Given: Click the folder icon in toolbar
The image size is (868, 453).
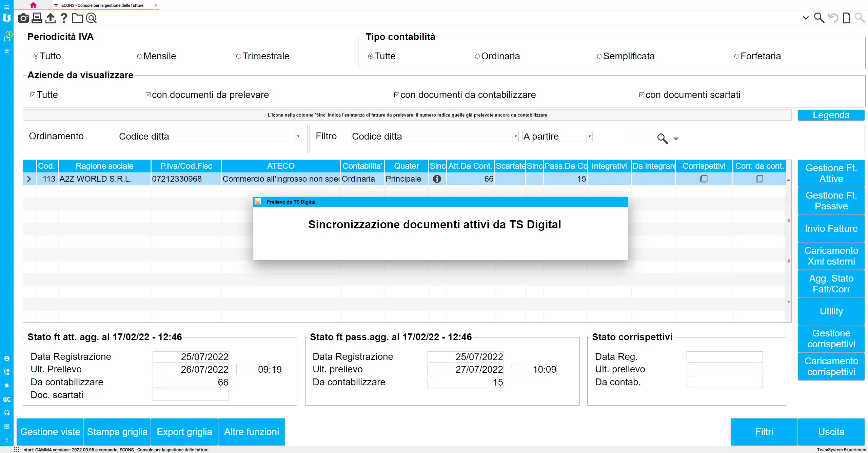Looking at the screenshot, I should tap(77, 18).
